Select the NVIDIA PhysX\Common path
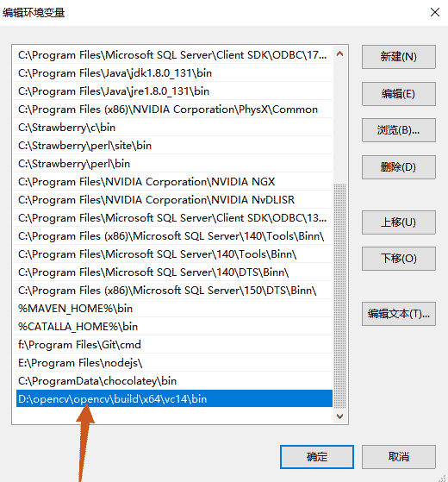 coord(172,110)
